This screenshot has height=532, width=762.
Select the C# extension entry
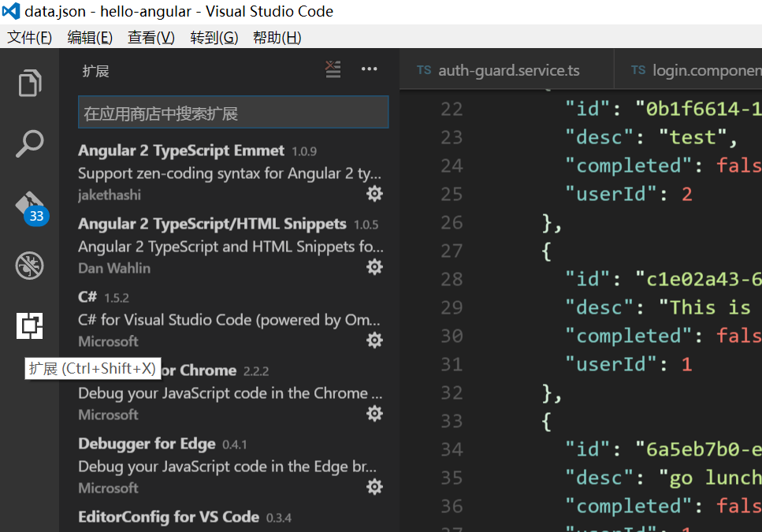(x=231, y=320)
